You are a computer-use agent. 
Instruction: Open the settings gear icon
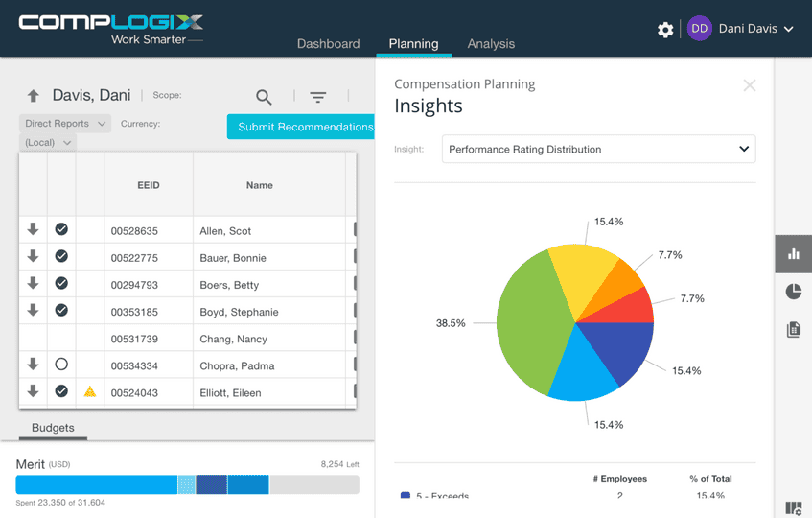click(x=665, y=30)
